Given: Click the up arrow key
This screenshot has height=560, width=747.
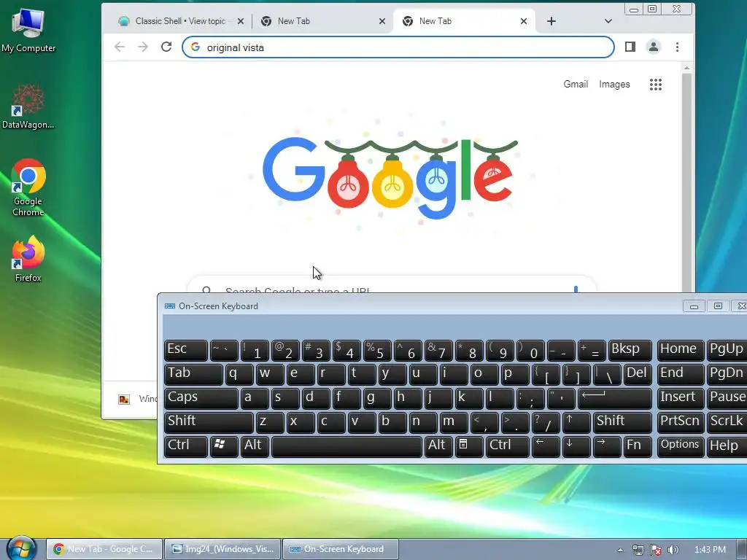Looking at the screenshot, I should [576, 422].
